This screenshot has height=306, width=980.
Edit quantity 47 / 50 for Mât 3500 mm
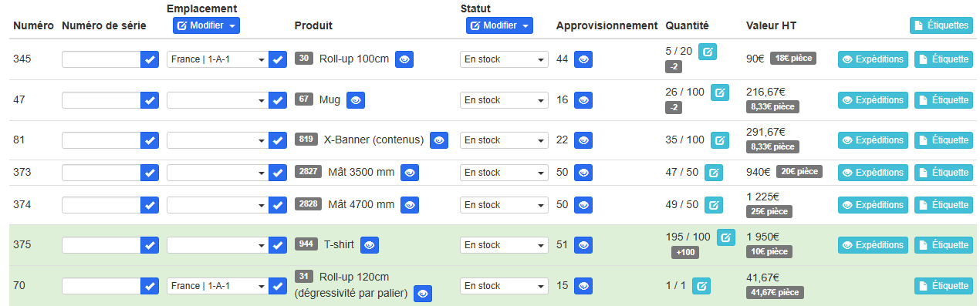pos(714,173)
